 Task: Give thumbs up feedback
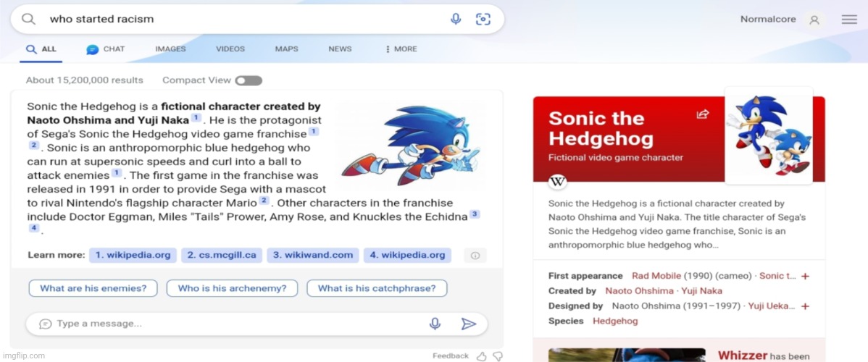[x=482, y=356]
